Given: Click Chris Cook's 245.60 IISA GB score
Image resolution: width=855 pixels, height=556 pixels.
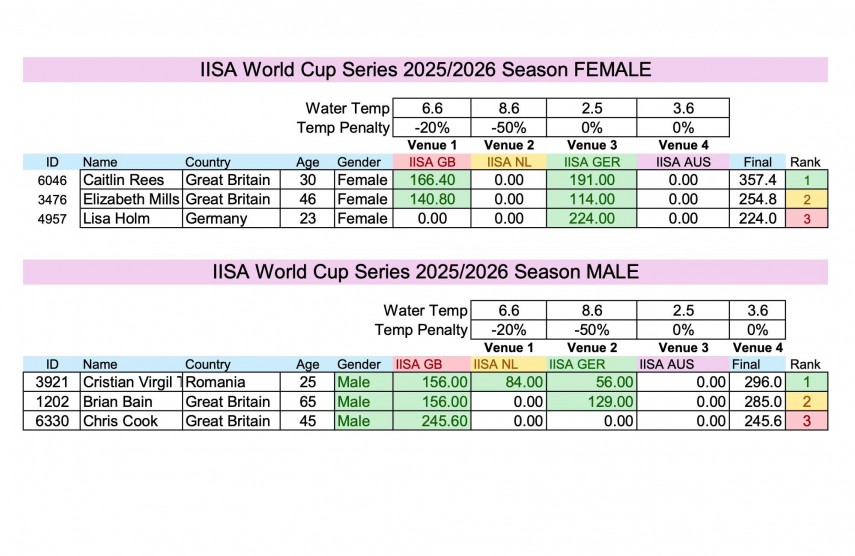Looking at the screenshot, I should [x=432, y=421].
